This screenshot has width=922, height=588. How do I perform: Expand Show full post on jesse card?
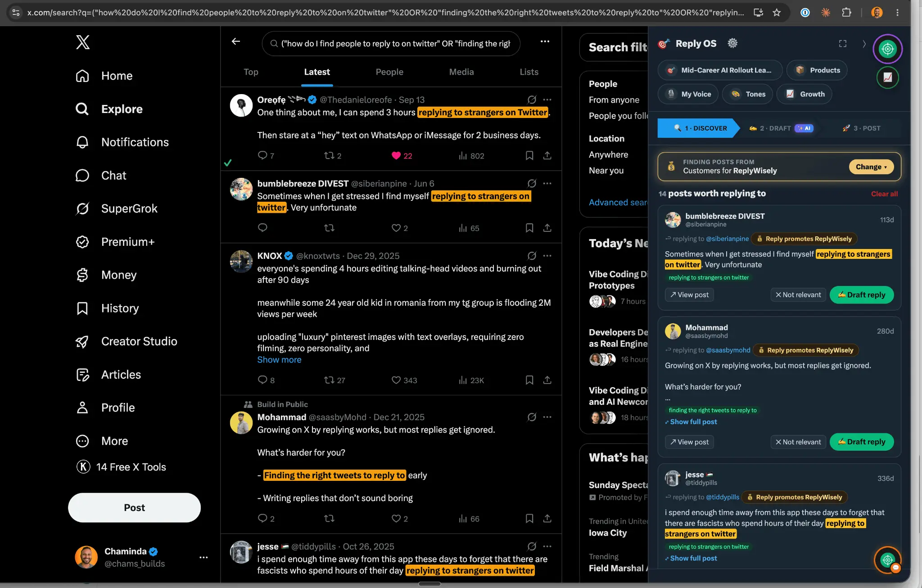pyautogui.click(x=691, y=558)
